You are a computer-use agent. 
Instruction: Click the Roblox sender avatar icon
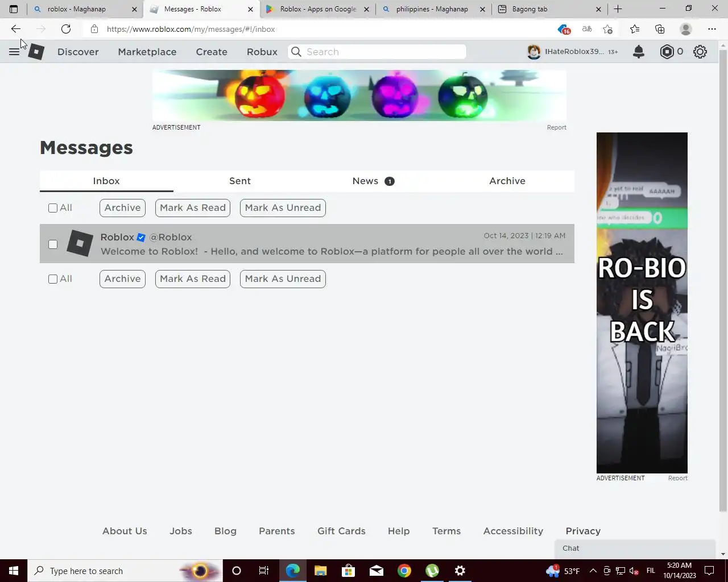[x=80, y=243]
